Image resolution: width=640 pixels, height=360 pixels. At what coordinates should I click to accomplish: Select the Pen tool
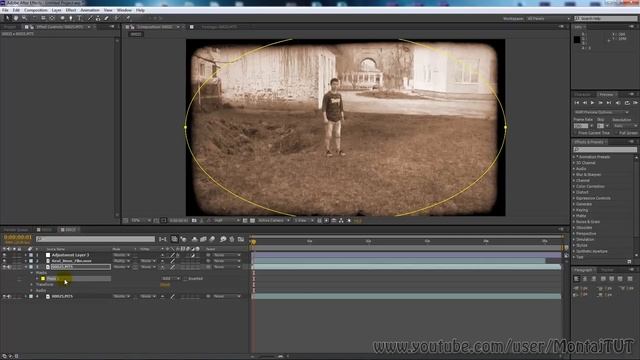71,18
